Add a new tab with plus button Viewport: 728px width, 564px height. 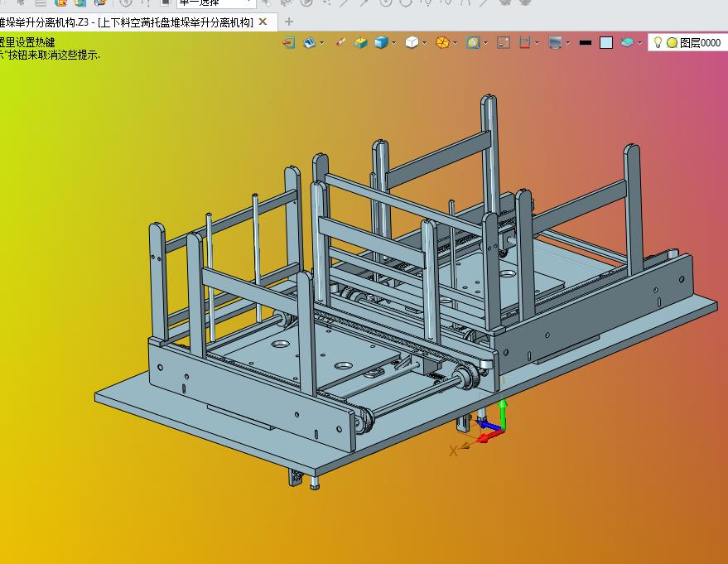[x=289, y=22]
